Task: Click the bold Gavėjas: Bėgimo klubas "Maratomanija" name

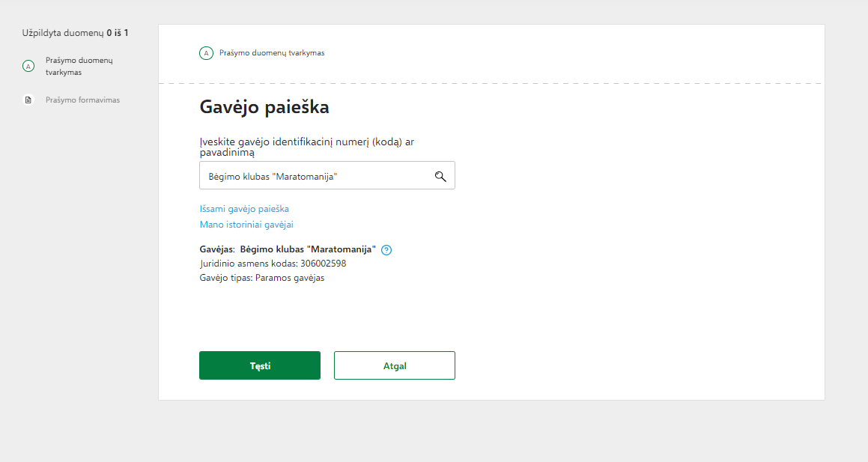Action: point(288,249)
